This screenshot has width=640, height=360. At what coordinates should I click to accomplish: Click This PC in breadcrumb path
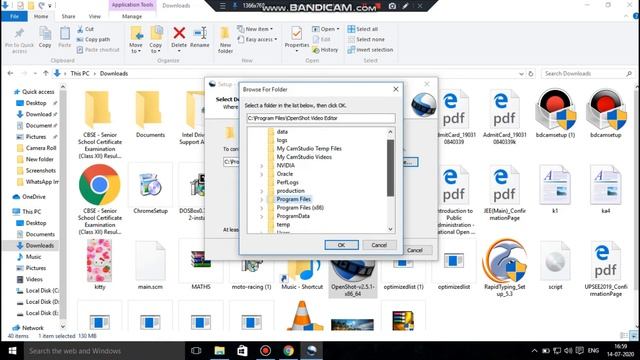pos(80,73)
